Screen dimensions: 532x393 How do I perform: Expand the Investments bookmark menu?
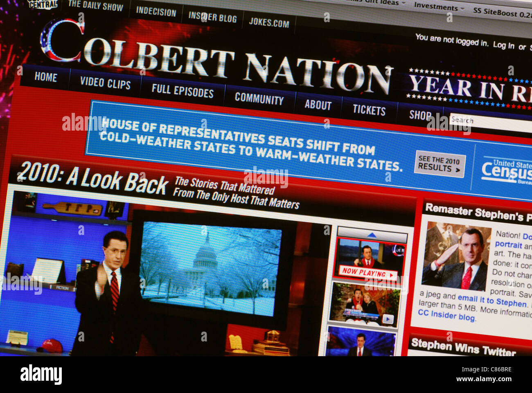click(439, 7)
